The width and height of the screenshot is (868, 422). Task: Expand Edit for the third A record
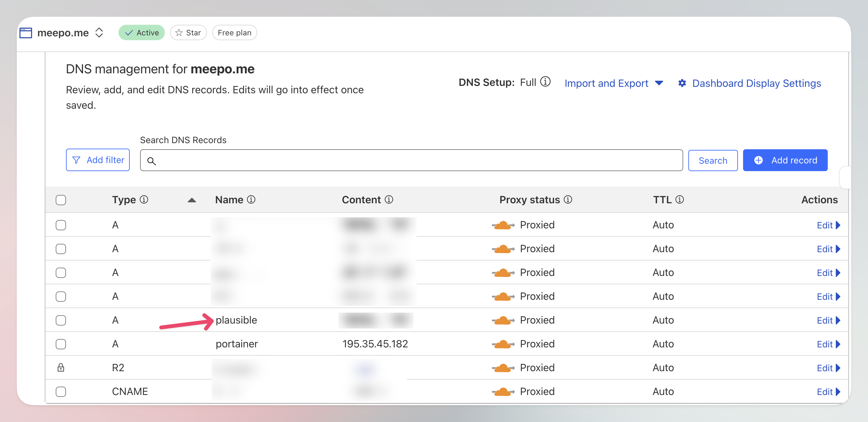(829, 273)
